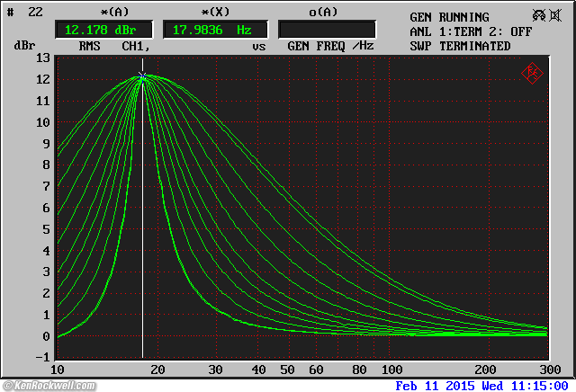This screenshot has width=576, height=392.
Task: Click the GEN RUNNING status text
Action: [449, 17]
